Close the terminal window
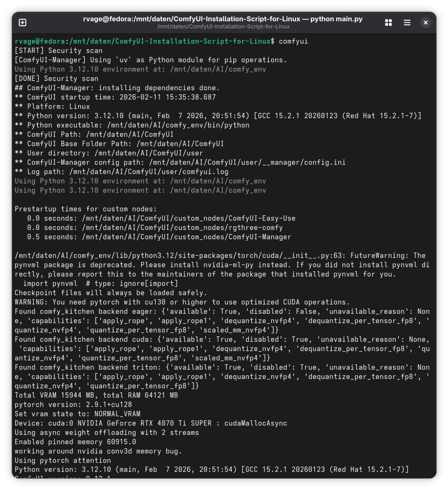 coord(426,23)
